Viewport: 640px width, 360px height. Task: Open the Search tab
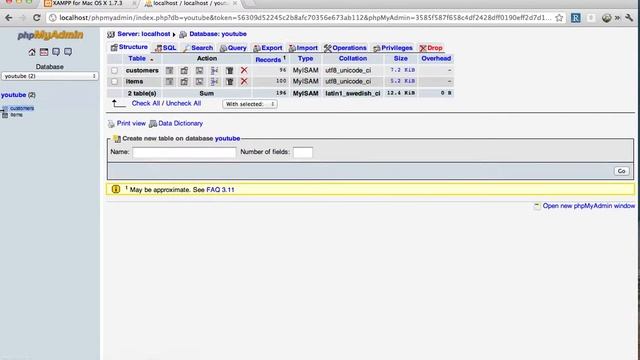(x=198, y=48)
